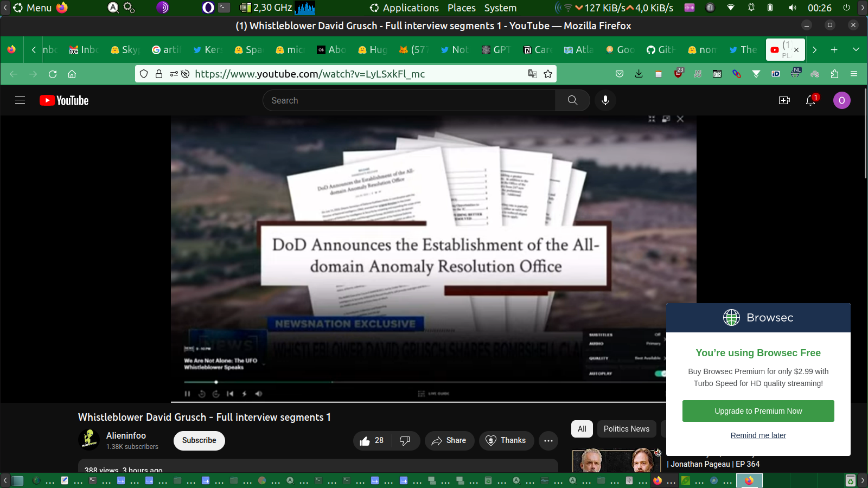The image size is (868, 488).
Task: Dislike the video with thumbs down
Action: (x=405, y=441)
